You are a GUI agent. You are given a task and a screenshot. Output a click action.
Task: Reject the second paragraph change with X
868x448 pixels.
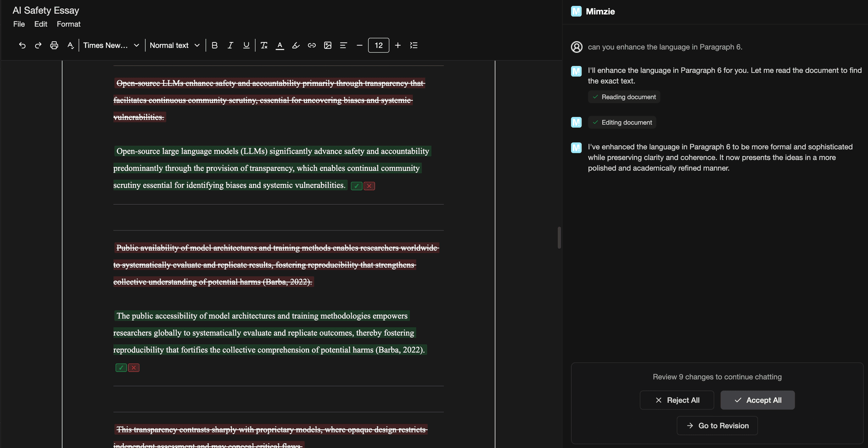coord(133,367)
